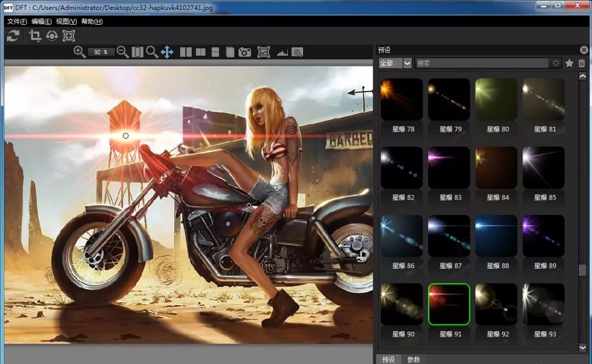Screen dimensions: 592x364
Task: Click the 92 % zoom field
Action: pos(101,52)
